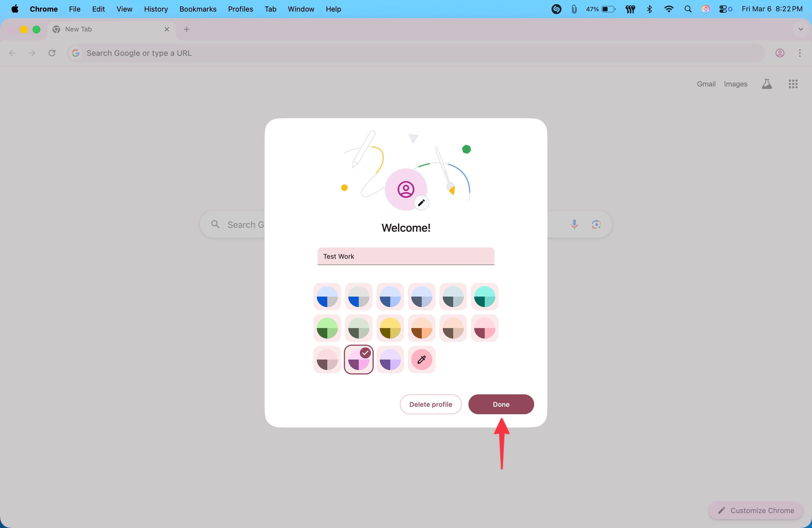Open the Google apps grid
The width and height of the screenshot is (812, 528).
793,84
